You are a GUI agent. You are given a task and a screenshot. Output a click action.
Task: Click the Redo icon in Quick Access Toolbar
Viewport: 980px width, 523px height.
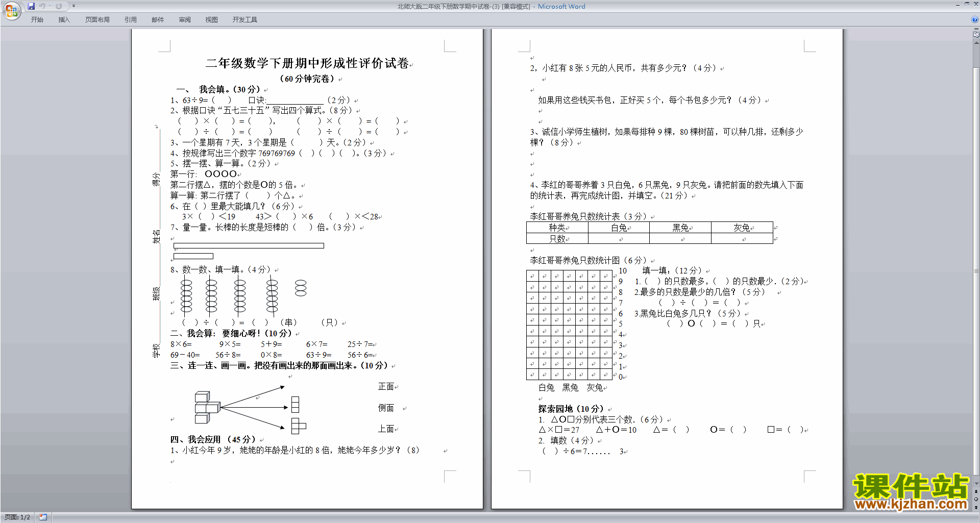click(59, 6)
